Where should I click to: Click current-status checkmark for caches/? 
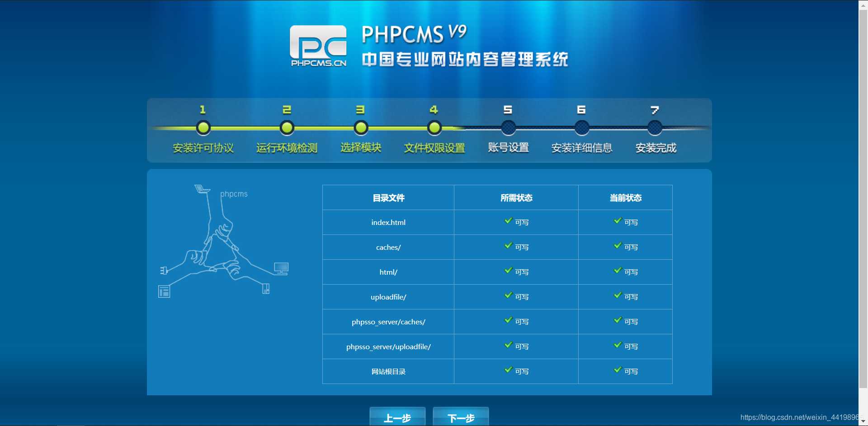[618, 245]
